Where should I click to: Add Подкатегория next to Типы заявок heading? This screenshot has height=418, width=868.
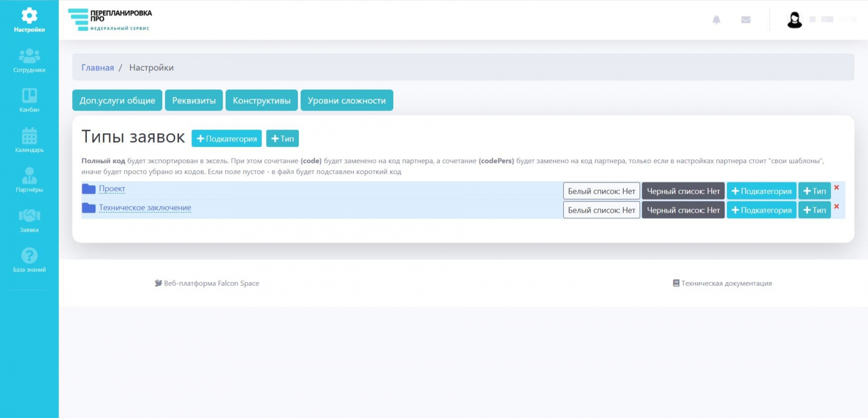pos(227,138)
